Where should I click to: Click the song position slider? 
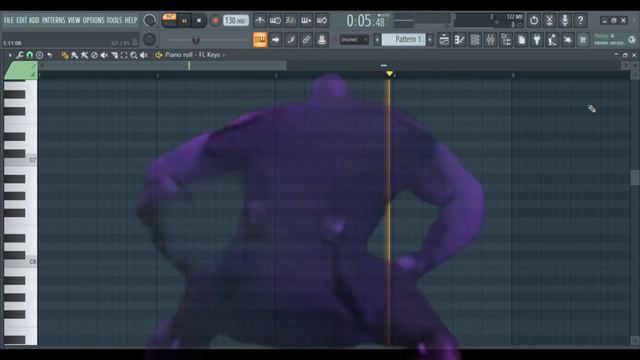coord(205,40)
